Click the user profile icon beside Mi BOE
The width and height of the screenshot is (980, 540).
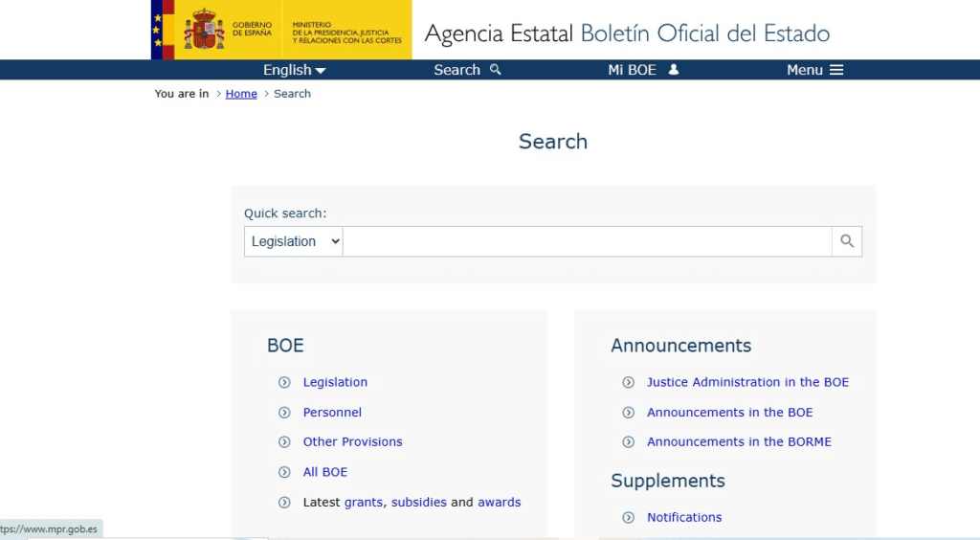coord(673,69)
